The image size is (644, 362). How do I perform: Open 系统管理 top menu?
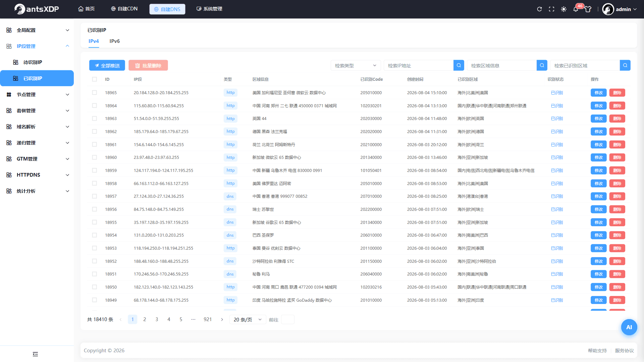click(x=209, y=9)
